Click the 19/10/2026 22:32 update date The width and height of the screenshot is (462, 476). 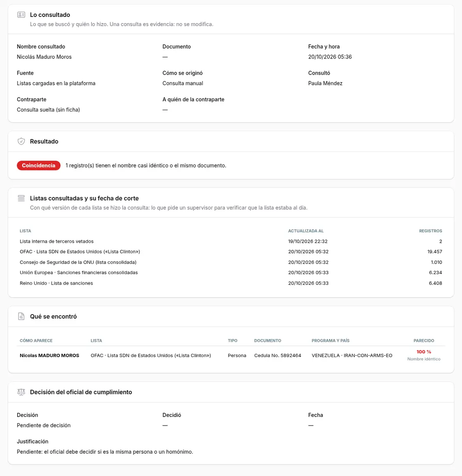(308, 242)
